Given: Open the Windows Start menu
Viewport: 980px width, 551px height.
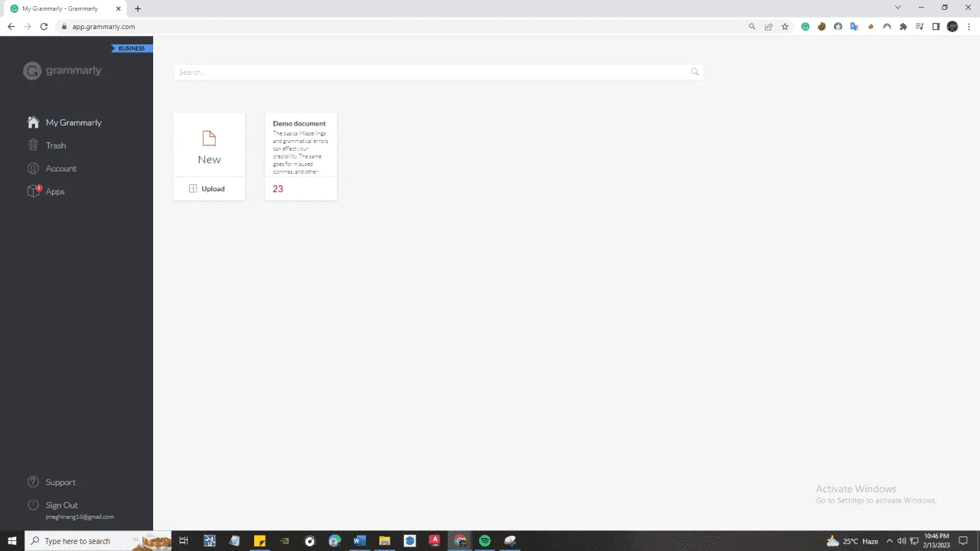Looking at the screenshot, I should tap(12, 541).
